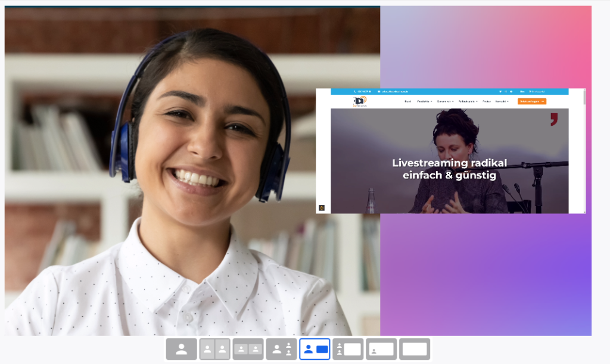Click the Twitter icon in the website top bar
The height and width of the screenshot is (364, 610).
coord(500,92)
